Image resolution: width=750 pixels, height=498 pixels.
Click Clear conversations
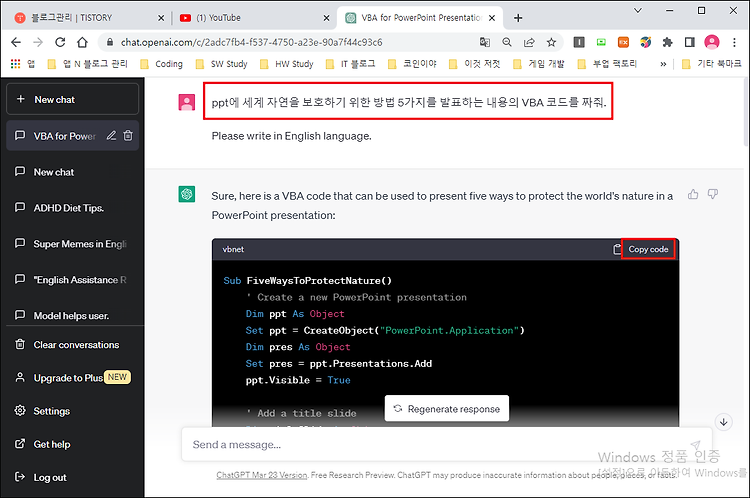coord(73,345)
